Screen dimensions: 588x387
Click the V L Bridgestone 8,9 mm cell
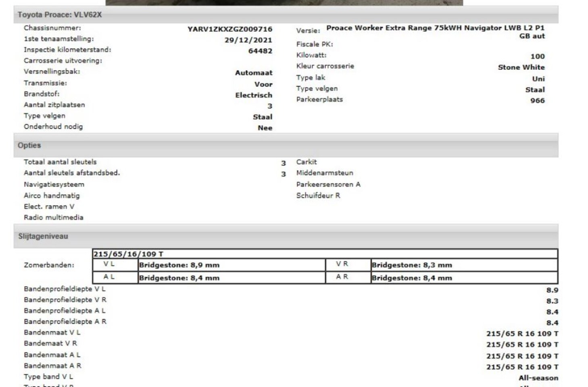179,265
